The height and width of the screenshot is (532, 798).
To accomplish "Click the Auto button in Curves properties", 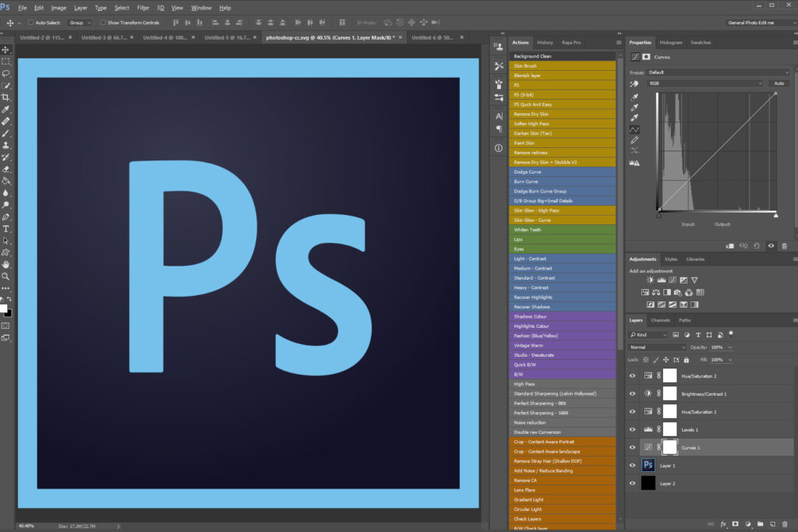I will point(779,82).
